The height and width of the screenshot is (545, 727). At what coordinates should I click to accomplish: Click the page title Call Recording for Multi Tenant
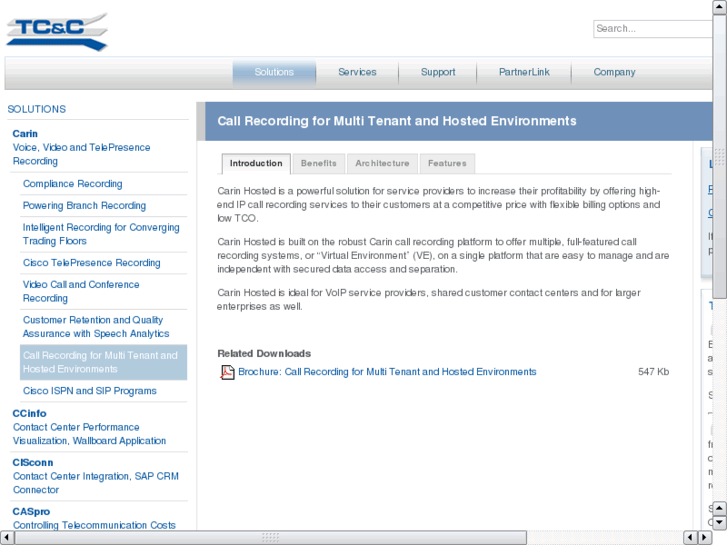click(397, 122)
